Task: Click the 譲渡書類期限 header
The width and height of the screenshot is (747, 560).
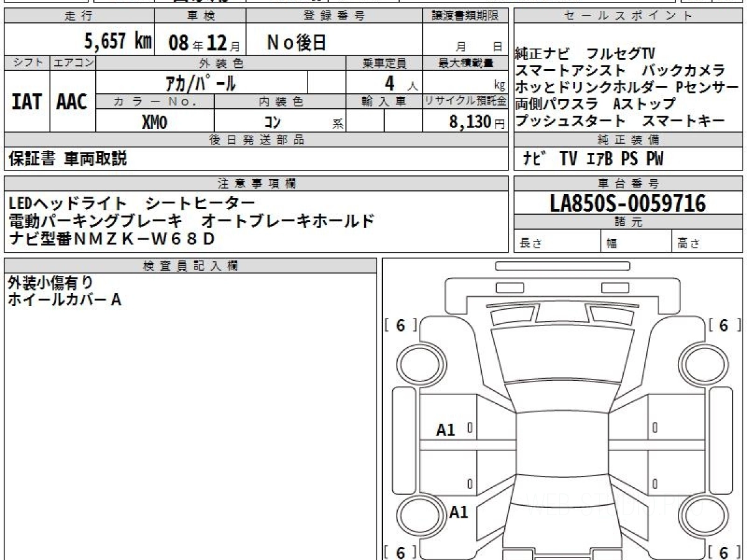Action: coord(466,16)
